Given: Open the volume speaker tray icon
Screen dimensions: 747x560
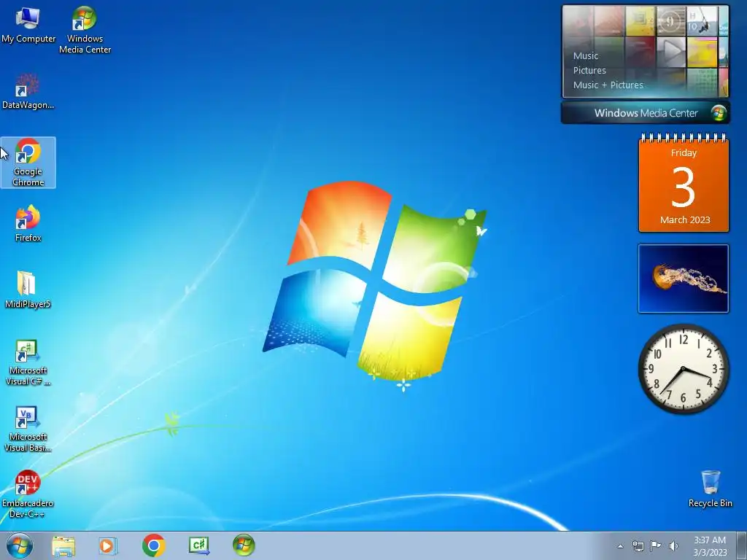Looking at the screenshot, I should [x=673, y=546].
